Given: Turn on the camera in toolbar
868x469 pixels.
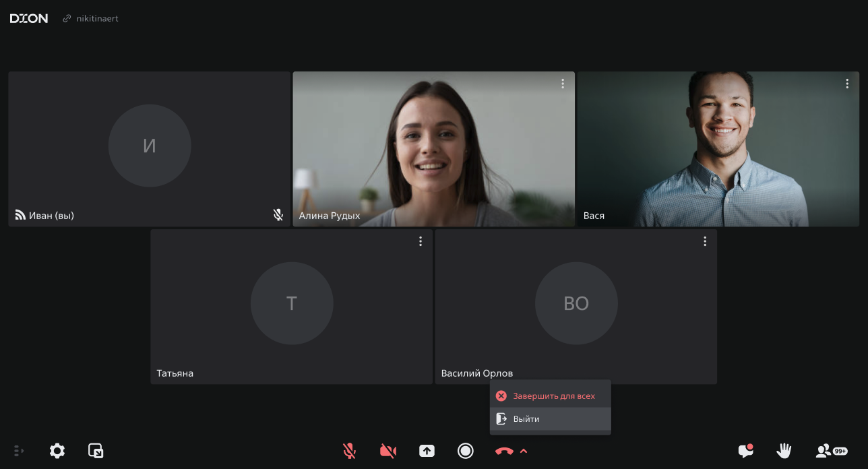Looking at the screenshot, I should [388, 451].
